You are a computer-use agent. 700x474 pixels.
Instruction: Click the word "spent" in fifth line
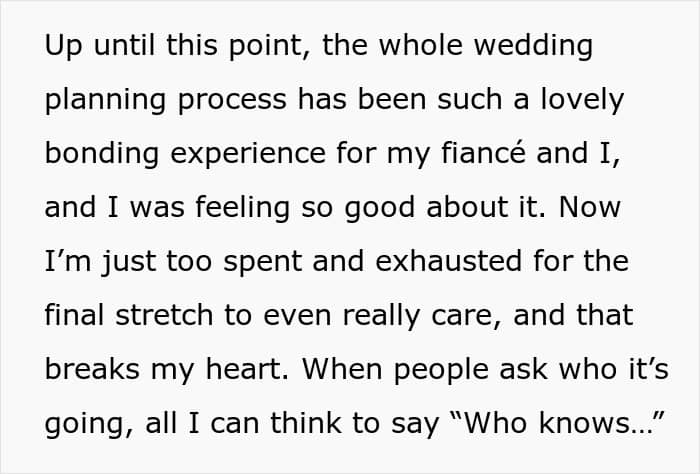[262, 262]
